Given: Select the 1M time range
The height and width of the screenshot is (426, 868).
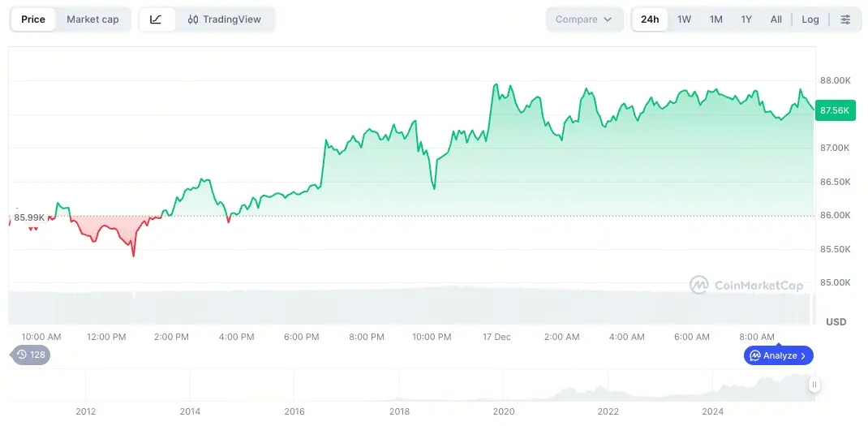Looking at the screenshot, I should [715, 19].
